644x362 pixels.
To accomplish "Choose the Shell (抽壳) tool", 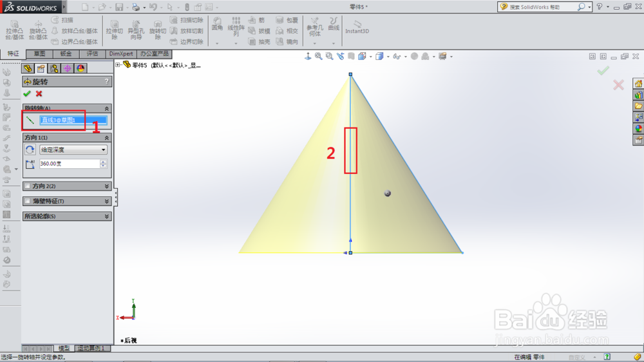I will click(259, 41).
